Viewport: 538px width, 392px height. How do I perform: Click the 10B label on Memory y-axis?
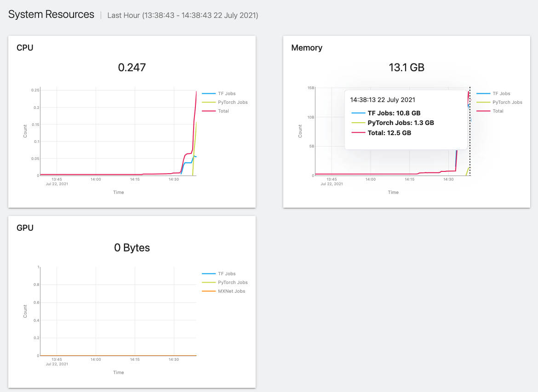310,117
